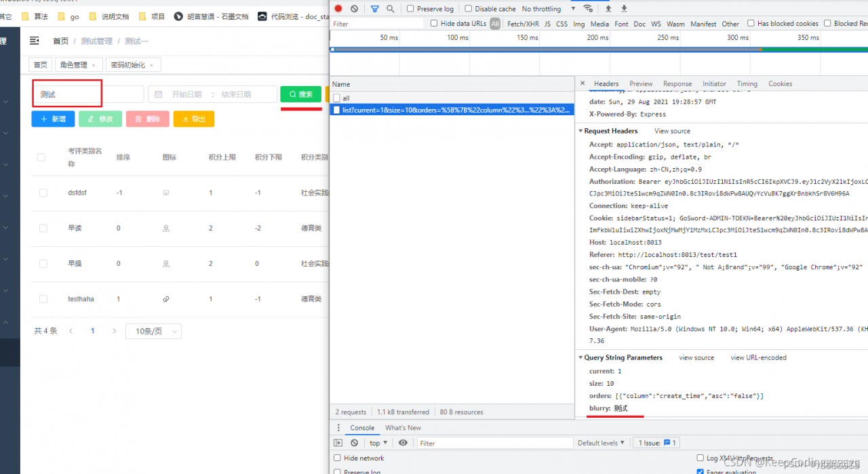Image resolution: width=868 pixels, height=474 pixels.
Task: Click the import HAR upload arrow icon
Action: [x=608, y=9]
